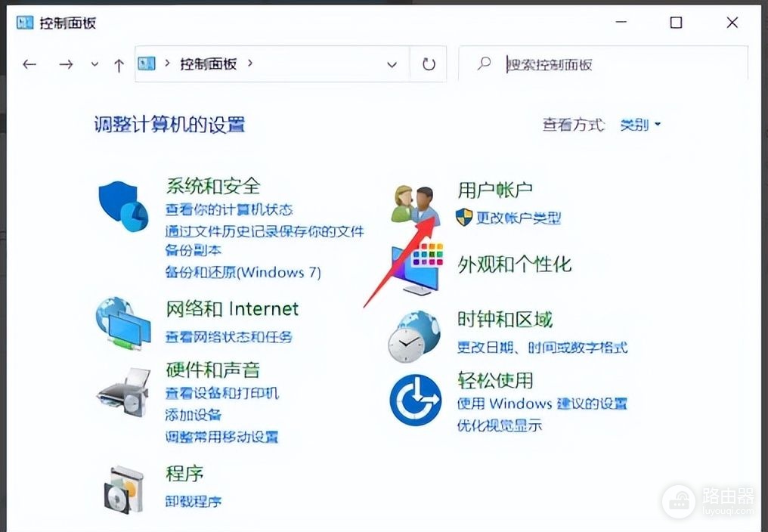This screenshot has width=768, height=532.
Task: Go up one level with up arrow
Action: pos(119,65)
